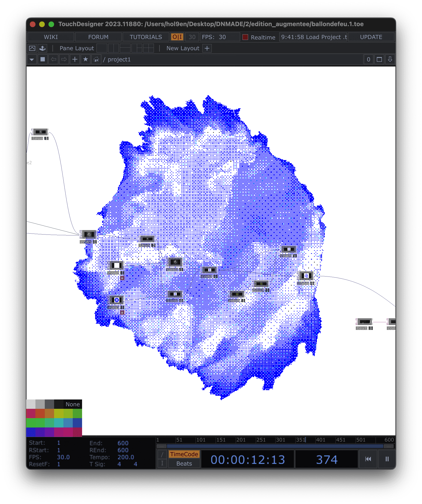Click the back arrow in the path bar
The height and width of the screenshot is (504, 422).
(53, 59)
